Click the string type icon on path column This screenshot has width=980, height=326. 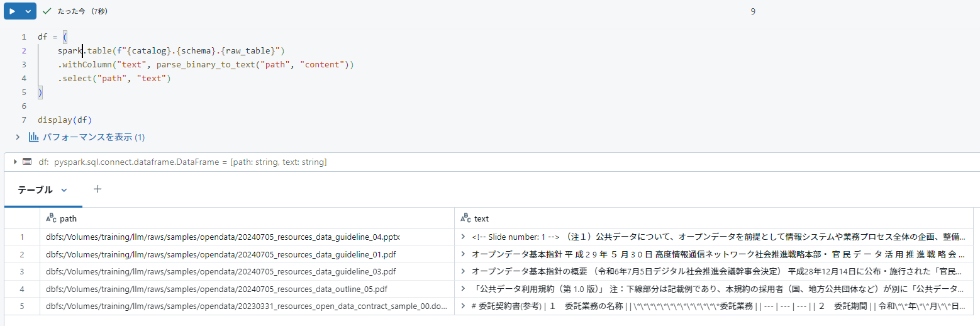coord(51,218)
